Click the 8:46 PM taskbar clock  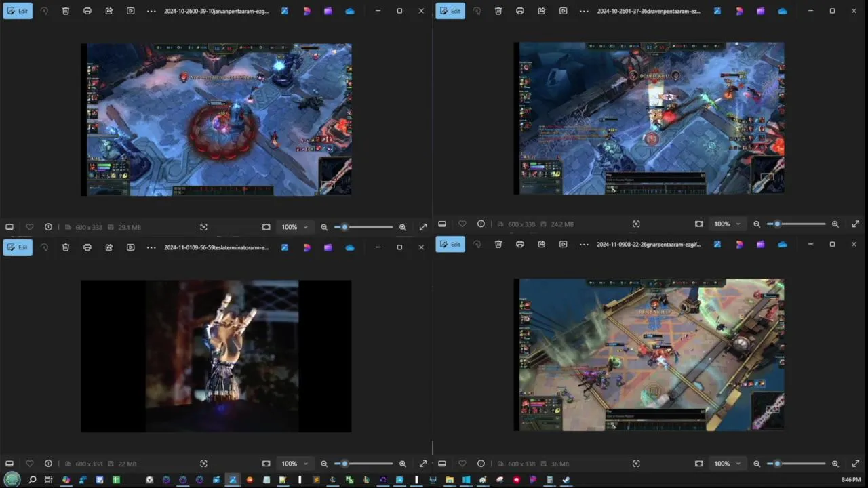click(851, 480)
